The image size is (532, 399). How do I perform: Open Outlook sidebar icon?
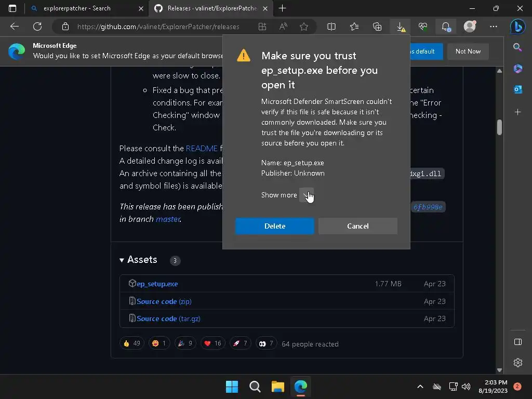[x=518, y=89]
